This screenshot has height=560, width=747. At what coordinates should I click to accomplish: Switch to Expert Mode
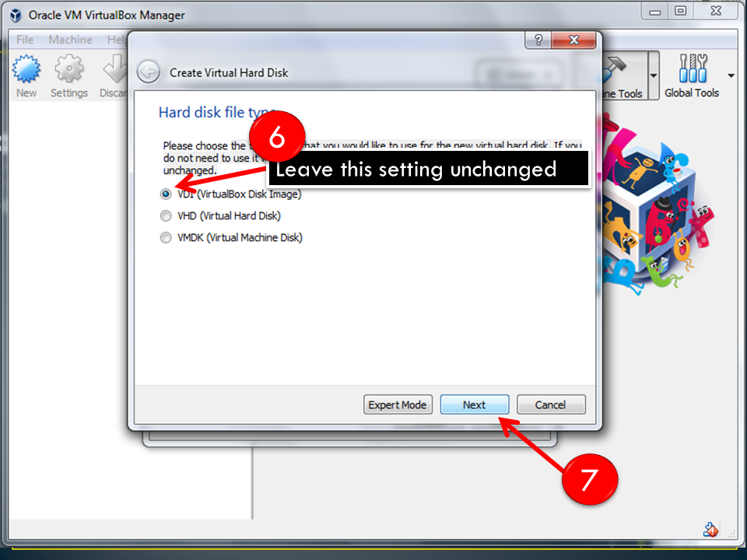[x=398, y=404]
